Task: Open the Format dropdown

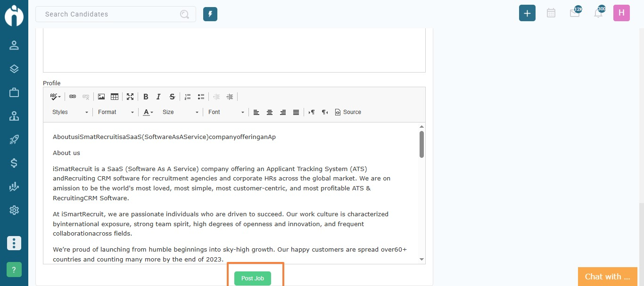Action: pos(116,112)
